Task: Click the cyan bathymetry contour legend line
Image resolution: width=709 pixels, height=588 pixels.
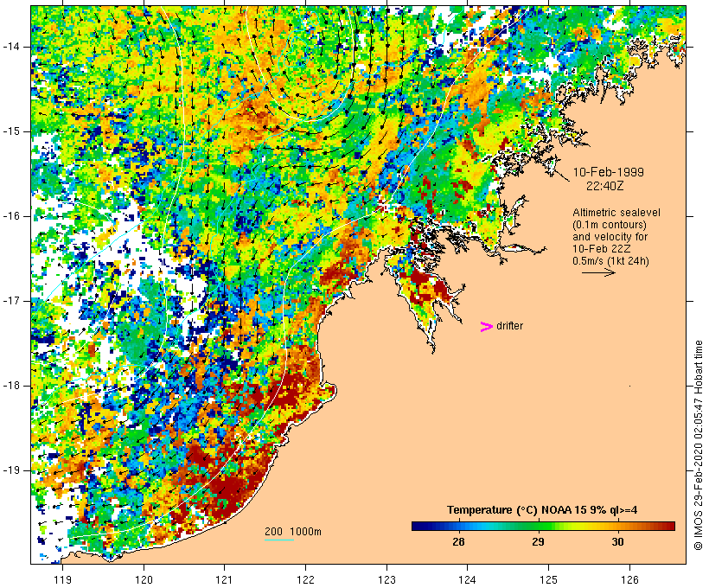Action: click(279, 540)
